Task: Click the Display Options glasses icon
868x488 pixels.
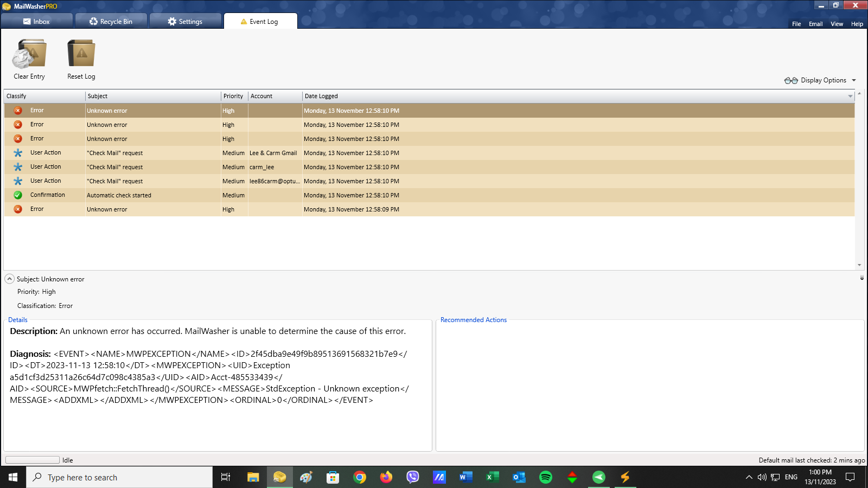Action: tap(791, 80)
